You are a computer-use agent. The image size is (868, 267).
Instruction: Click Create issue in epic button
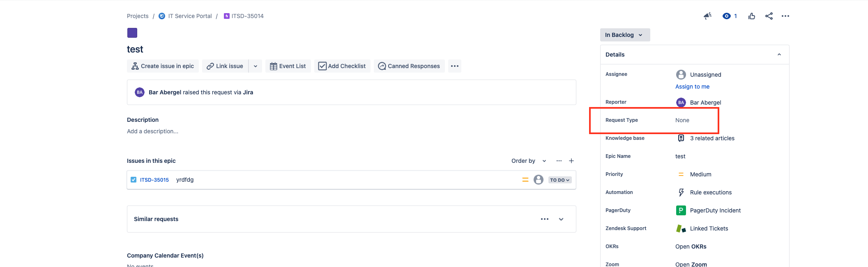tap(163, 66)
